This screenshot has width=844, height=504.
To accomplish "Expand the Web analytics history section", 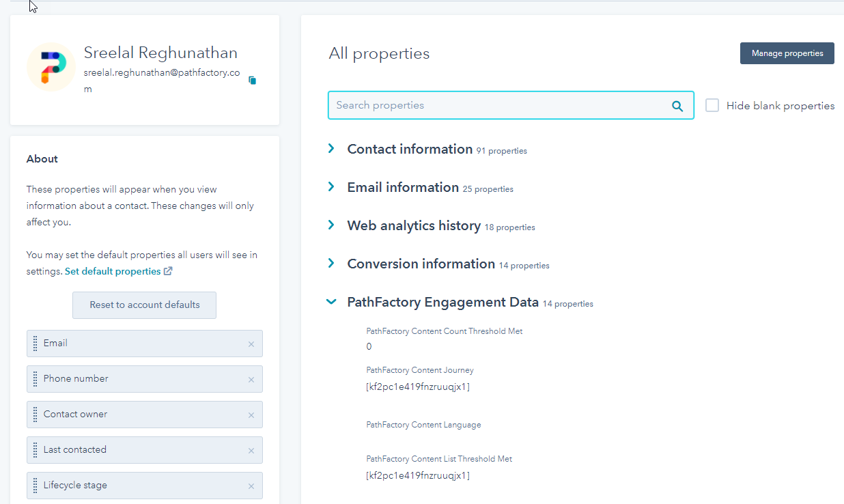I will [x=331, y=225].
